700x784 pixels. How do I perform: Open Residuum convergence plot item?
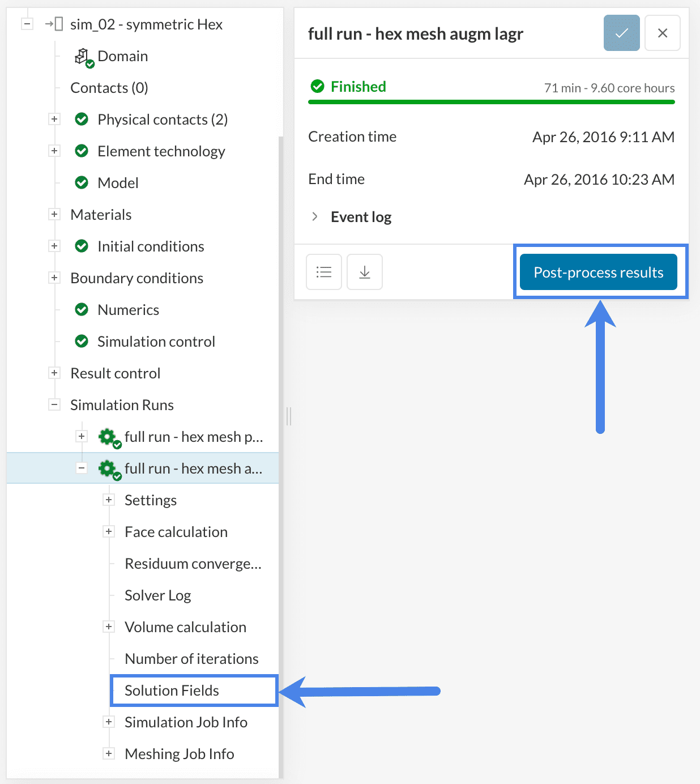(193, 564)
